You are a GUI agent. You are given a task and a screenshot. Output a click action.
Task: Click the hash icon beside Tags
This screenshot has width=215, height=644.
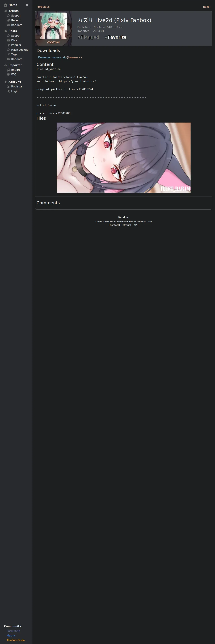pyautogui.click(x=9, y=55)
